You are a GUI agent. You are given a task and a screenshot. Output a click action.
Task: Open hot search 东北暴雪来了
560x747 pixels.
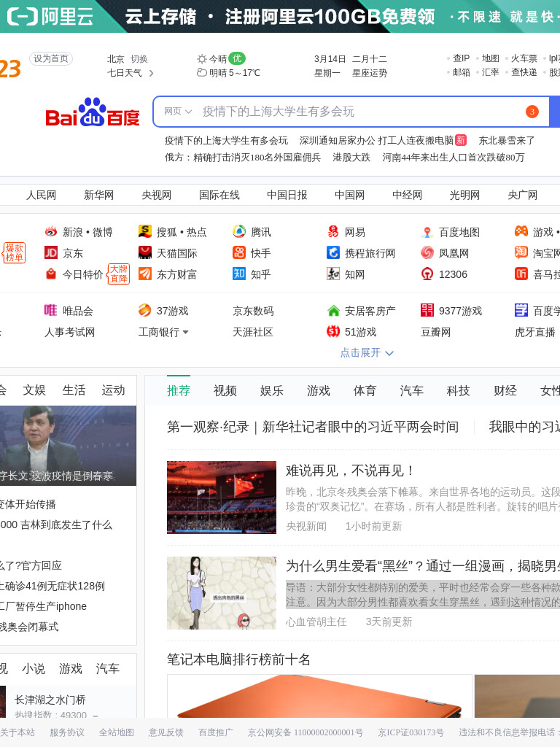[507, 141]
